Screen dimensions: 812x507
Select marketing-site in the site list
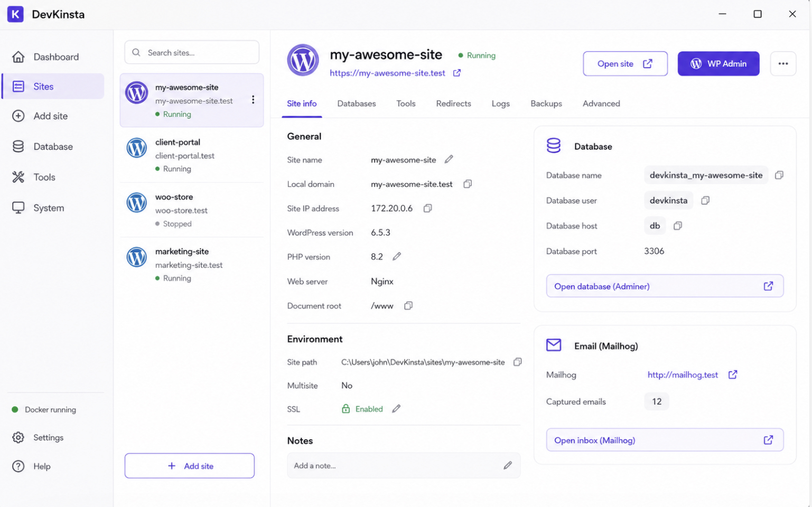(192, 265)
